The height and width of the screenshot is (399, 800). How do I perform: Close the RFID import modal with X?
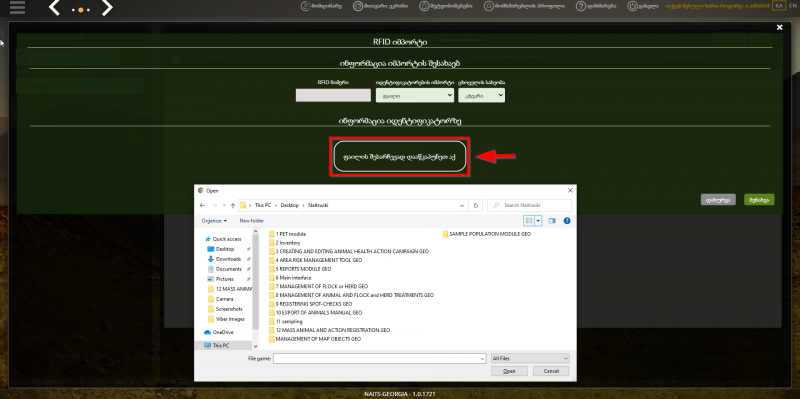(779, 28)
